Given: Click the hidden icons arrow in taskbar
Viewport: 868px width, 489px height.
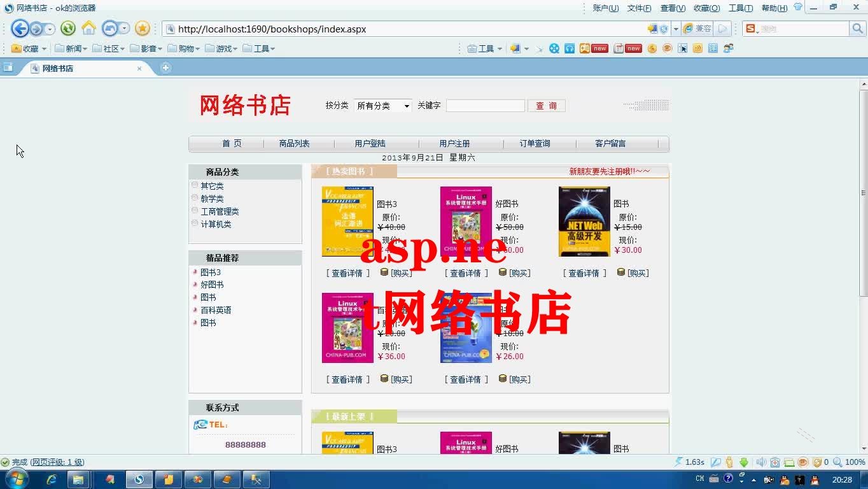Looking at the screenshot, I should pos(754,479).
